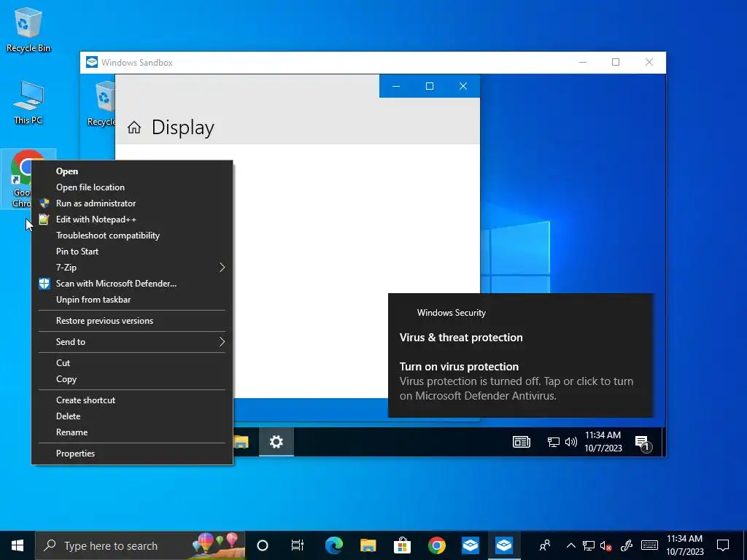Choose Cut in context menu
This screenshot has width=747, height=560.
click(x=132, y=363)
